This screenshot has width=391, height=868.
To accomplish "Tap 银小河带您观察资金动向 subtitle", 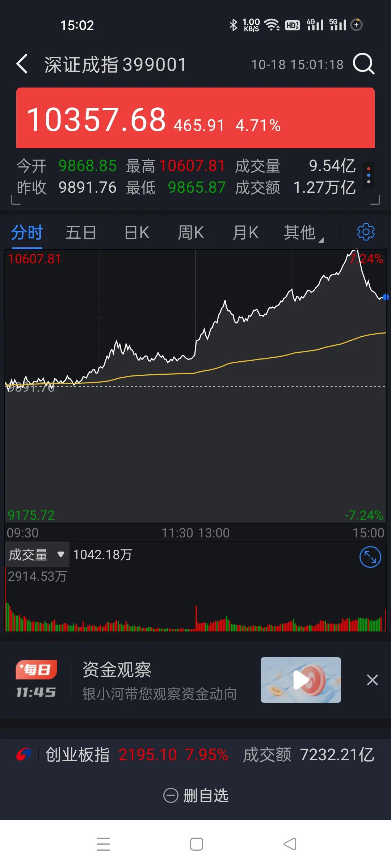I will [160, 694].
